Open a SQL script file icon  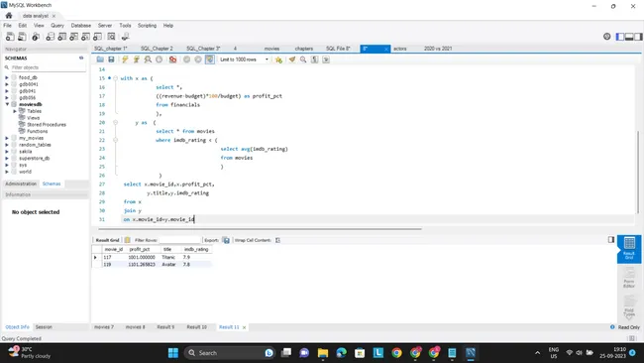coord(100,60)
